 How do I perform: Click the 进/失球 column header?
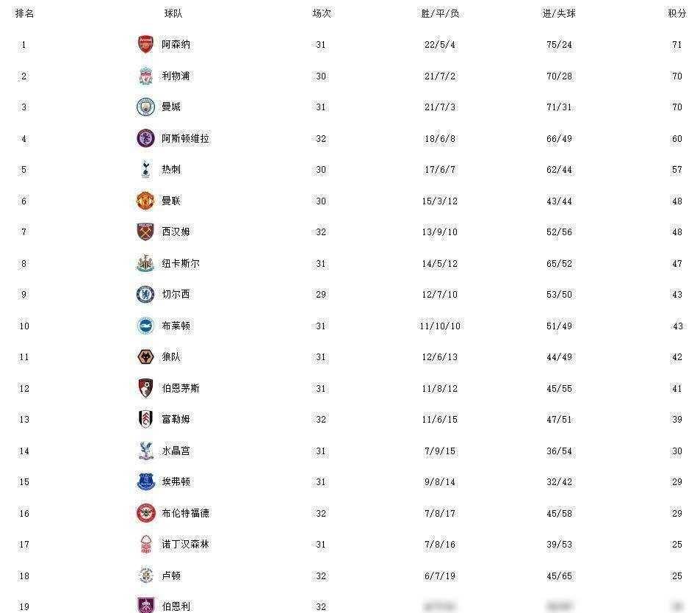click(x=559, y=13)
